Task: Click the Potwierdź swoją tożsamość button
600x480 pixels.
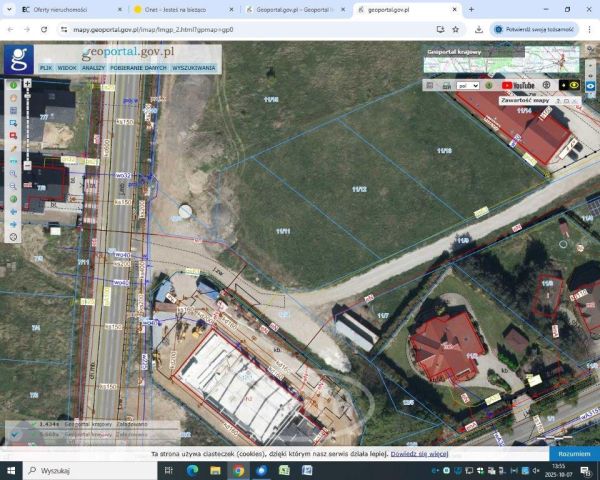Action: coord(535,29)
